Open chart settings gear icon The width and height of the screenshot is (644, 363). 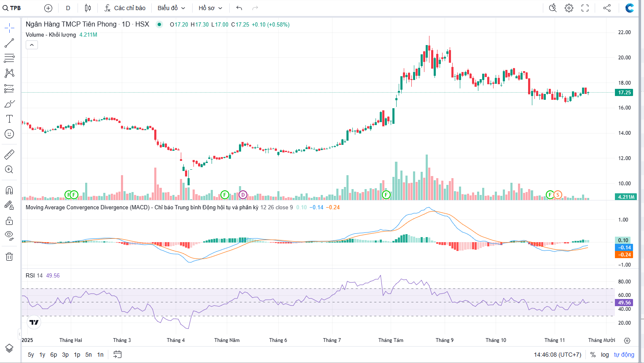pyautogui.click(x=569, y=8)
